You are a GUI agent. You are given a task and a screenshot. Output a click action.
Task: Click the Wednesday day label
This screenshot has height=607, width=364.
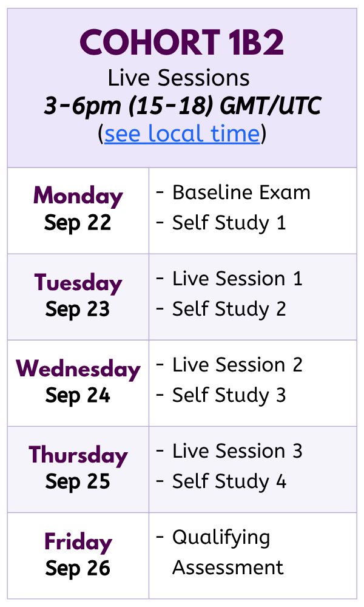[78, 368]
